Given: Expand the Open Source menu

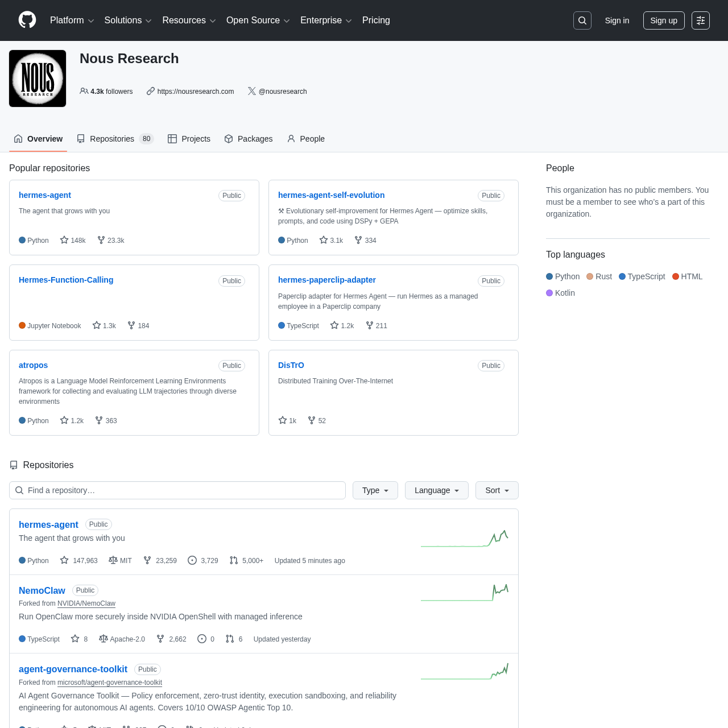Looking at the screenshot, I should (258, 20).
